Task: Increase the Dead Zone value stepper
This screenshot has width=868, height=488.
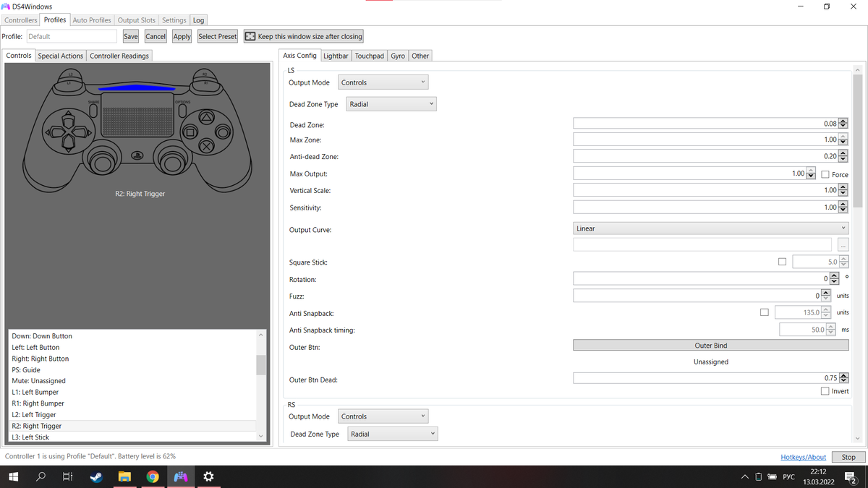Action: (x=843, y=121)
